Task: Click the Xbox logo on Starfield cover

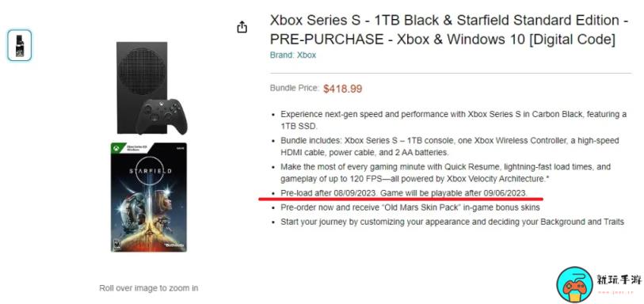Action: 117,148
